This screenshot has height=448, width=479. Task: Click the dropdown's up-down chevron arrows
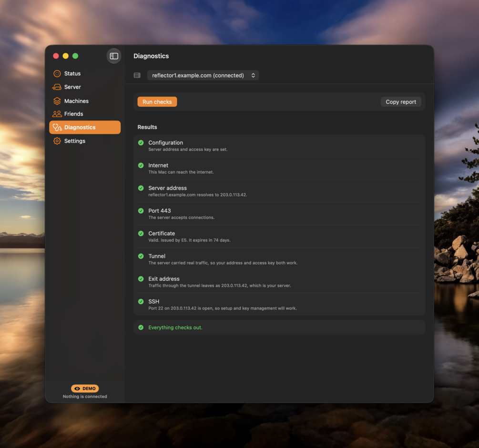(x=253, y=75)
